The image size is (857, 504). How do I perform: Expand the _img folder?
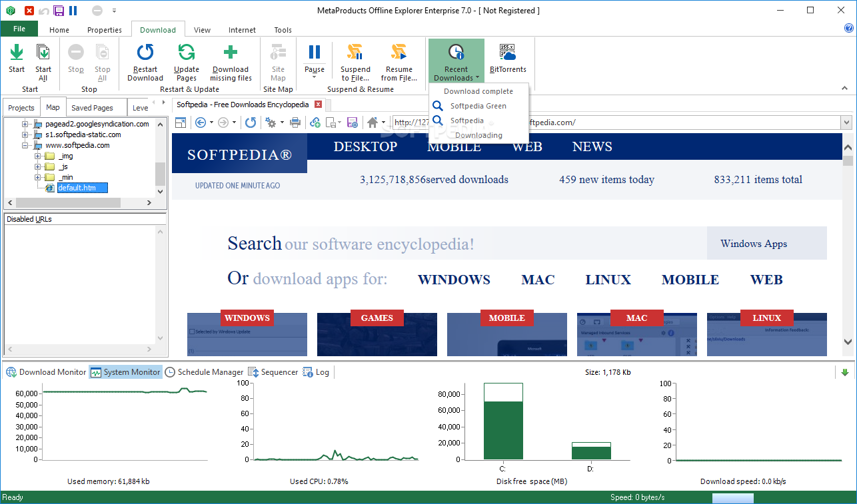tap(38, 156)
